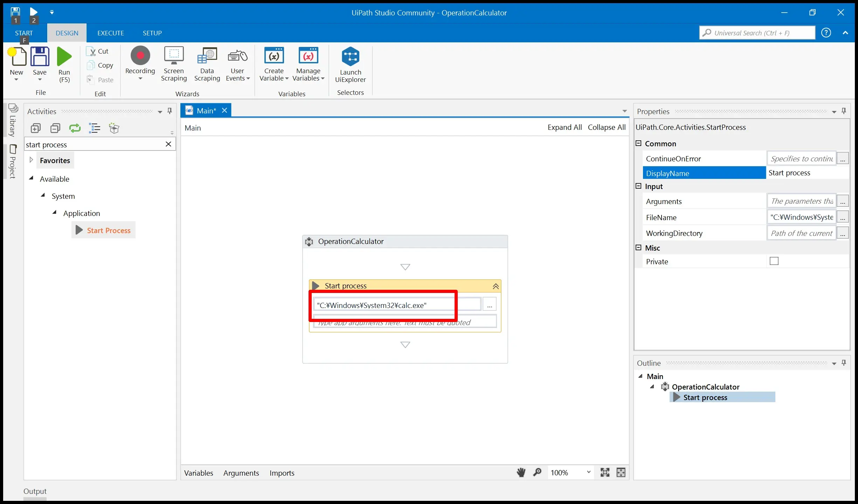Screen dimensions: 858x504
Task: Open the Library side panel
Action: click(x=13, y=120)
